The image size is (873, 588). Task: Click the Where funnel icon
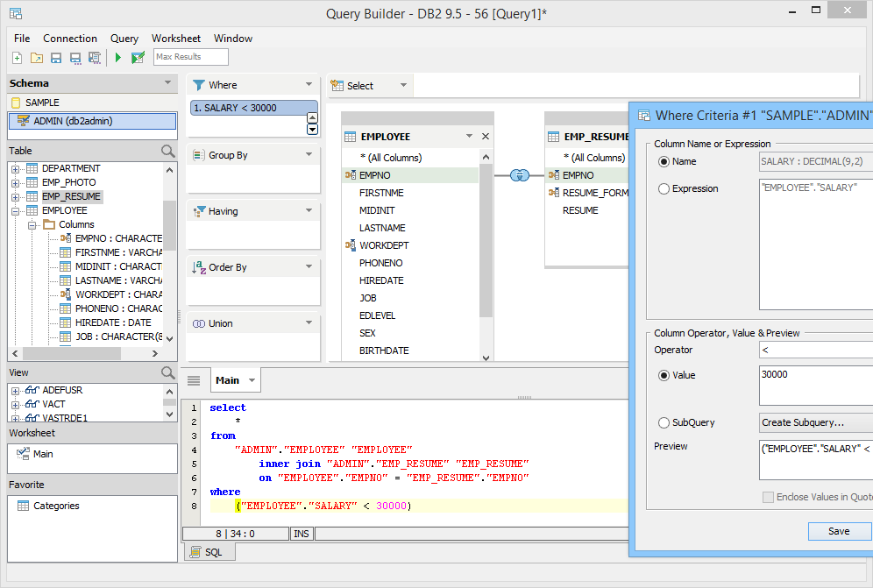click(199, 85)
